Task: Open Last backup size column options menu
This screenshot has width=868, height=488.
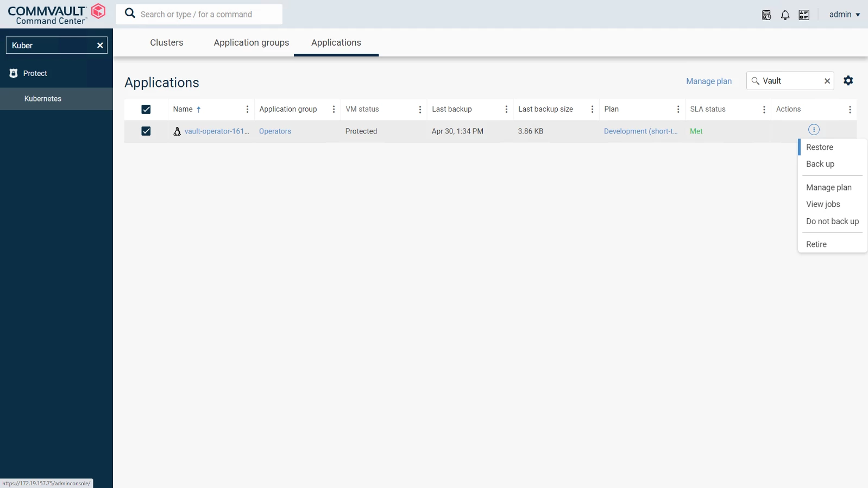Action: pos(592,110)
